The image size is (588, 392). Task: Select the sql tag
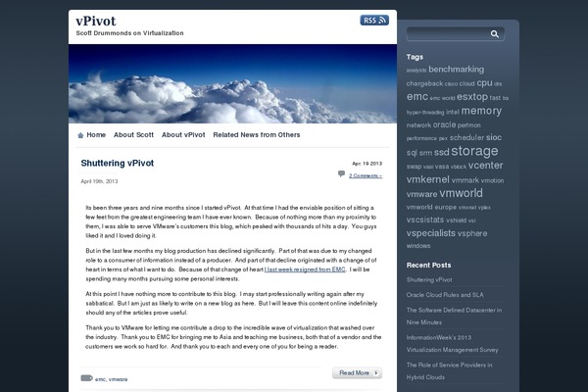coord(412,153)
